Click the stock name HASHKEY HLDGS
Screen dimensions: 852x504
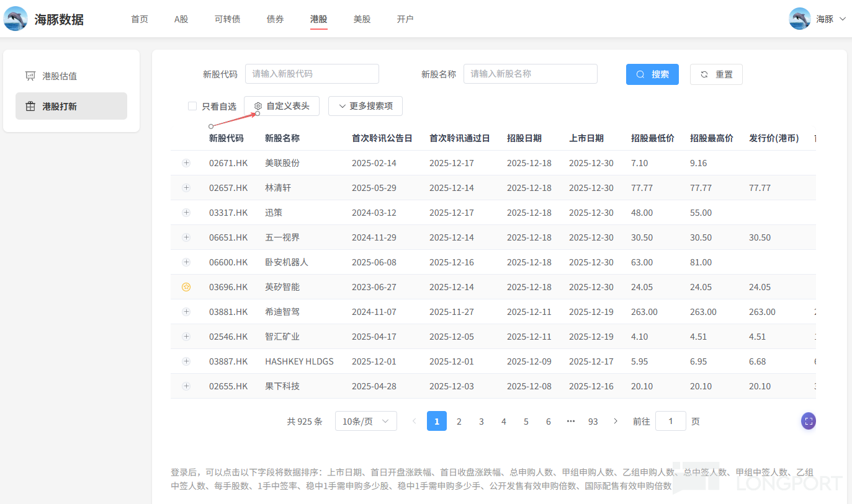(x=299, y=361)
